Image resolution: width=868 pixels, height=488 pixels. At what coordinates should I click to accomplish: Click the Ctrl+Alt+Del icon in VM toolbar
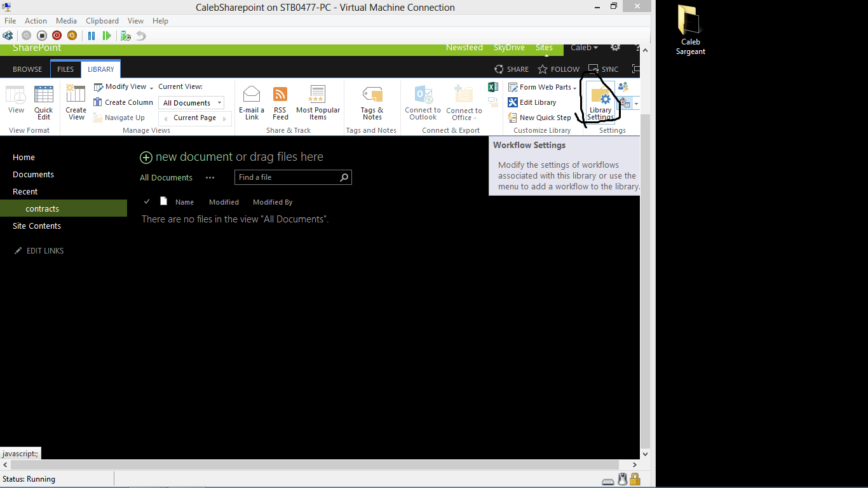8,36
